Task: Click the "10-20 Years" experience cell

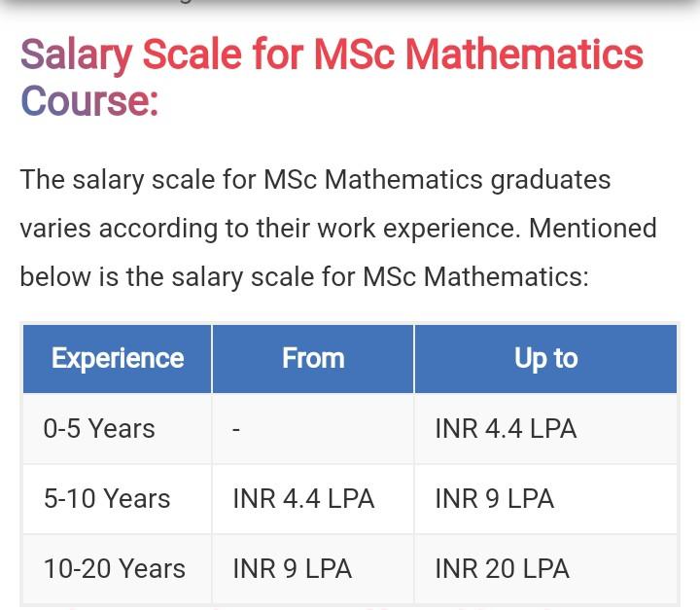Action: click(115, 569)
